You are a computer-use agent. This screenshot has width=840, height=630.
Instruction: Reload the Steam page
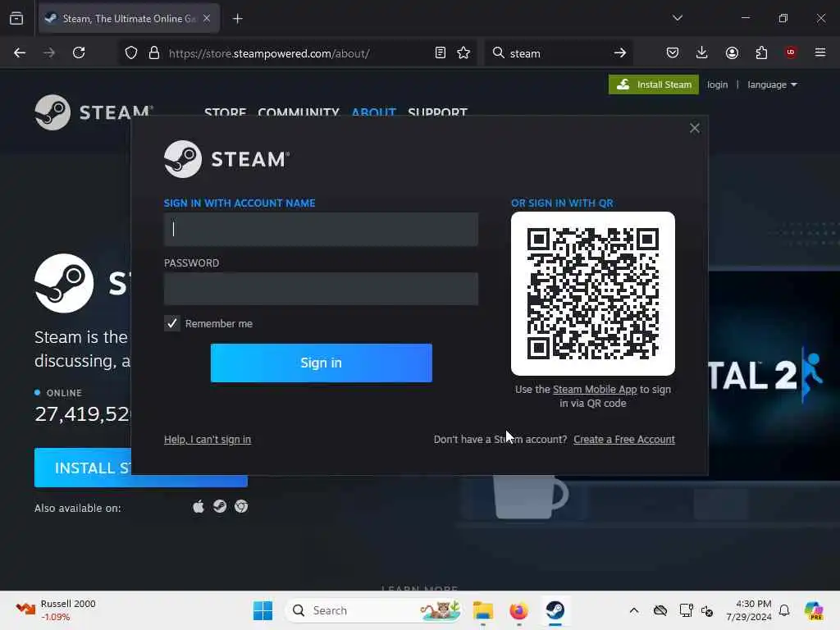click(79, 52)
